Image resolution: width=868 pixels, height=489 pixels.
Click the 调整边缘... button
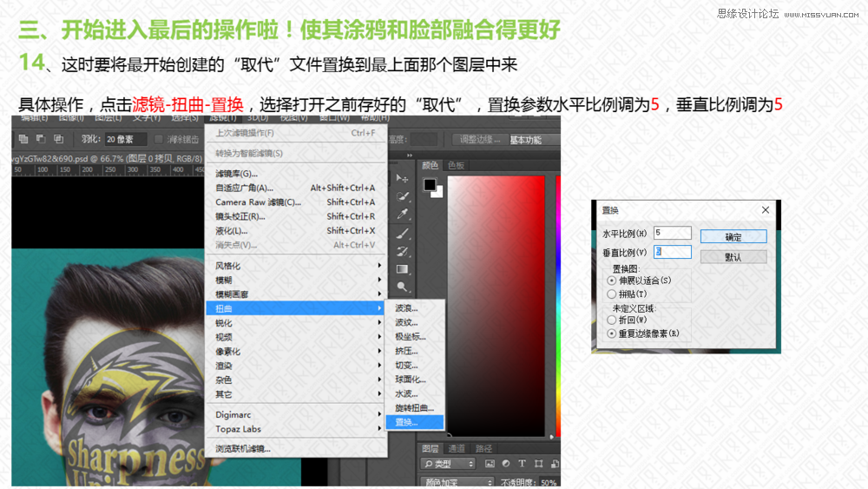click(x=479, y=140)
